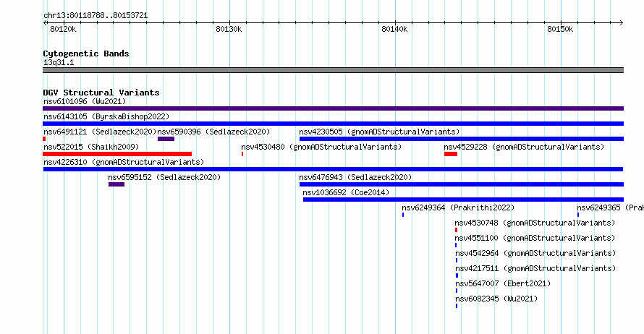Select the red nsv4530748 marker
Image resolution: width=644 pixels, height=334 pixels.
tap(457, 230)
